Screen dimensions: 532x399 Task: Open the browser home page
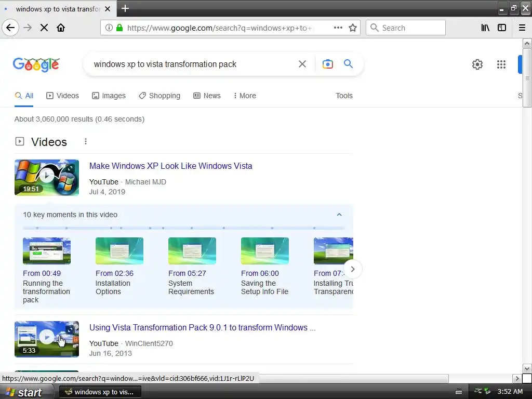click(61, 28)
